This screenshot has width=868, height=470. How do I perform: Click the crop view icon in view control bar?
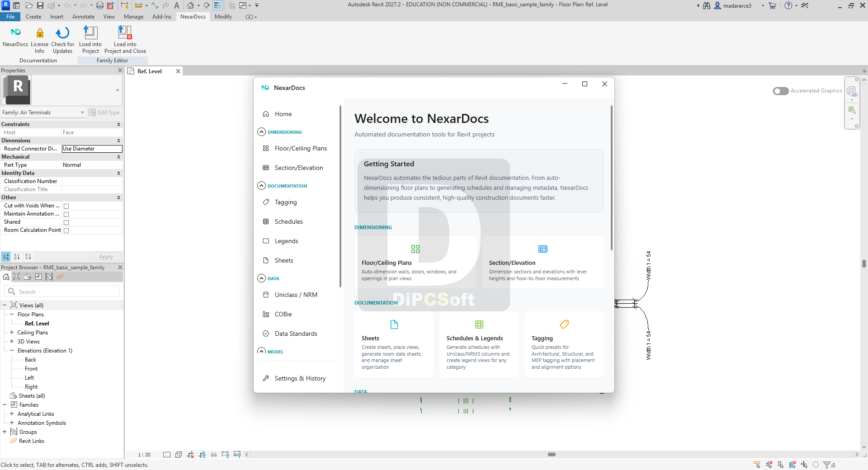click(190, 455)
